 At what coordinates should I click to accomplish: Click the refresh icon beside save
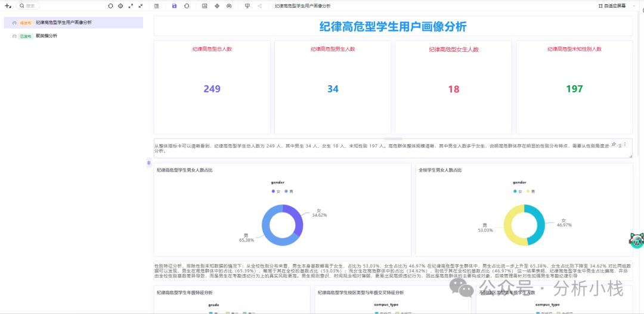187,6
